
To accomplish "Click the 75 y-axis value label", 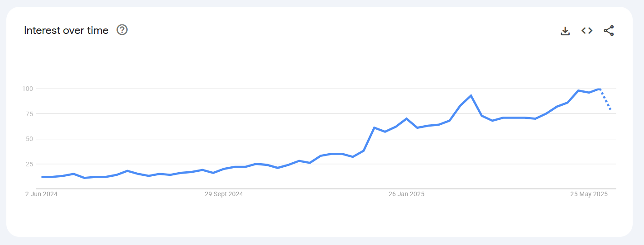I will pos(29,114).
